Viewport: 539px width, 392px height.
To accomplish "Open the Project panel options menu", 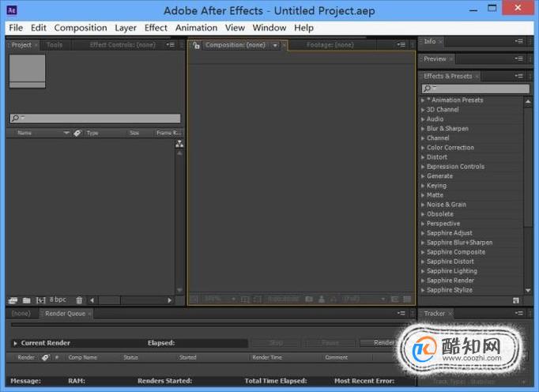I will point(171,45).
